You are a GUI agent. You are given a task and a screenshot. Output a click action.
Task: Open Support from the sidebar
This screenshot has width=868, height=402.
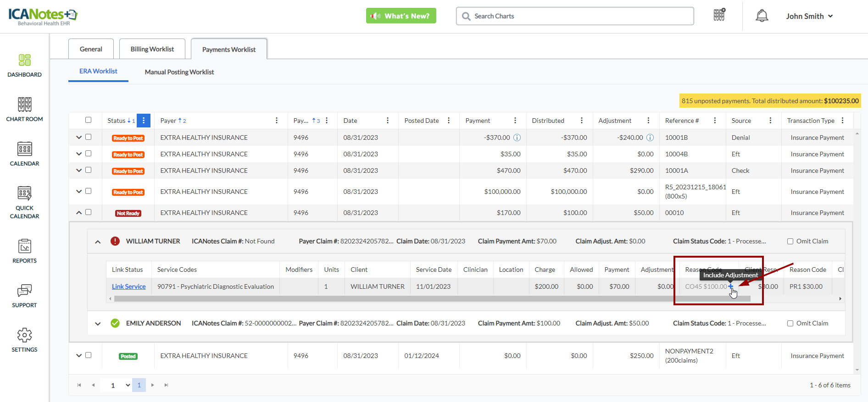(24, 296)
